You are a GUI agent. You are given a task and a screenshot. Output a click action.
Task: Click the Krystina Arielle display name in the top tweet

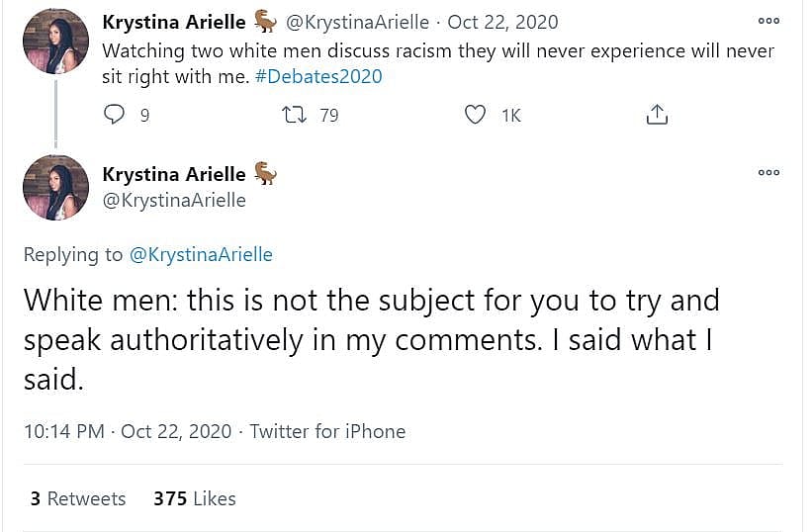pos(174,22)
